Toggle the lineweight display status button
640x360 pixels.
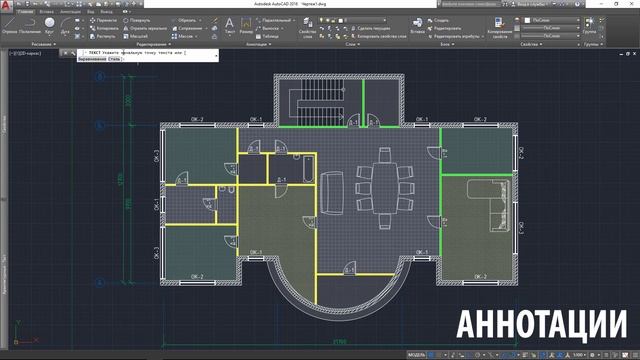525,355
